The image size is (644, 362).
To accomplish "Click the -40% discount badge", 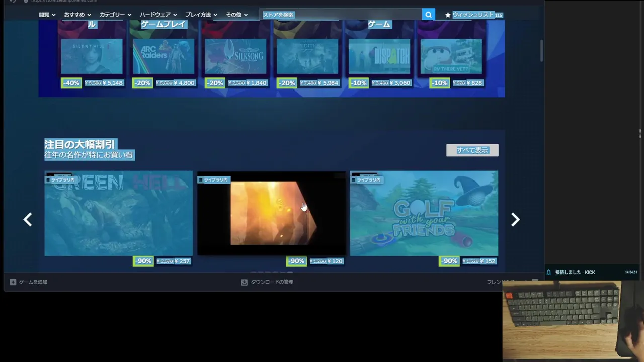I will click(71, 83).
